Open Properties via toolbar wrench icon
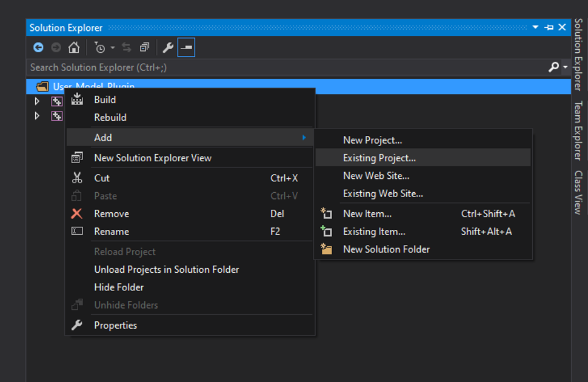Viewport: 588px width, 382px height. [168, 48]
